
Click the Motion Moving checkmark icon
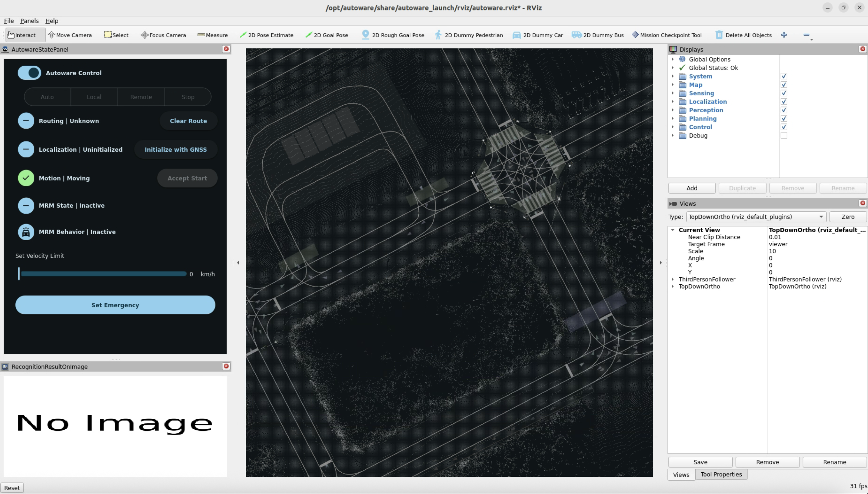[x=26, y=178]
